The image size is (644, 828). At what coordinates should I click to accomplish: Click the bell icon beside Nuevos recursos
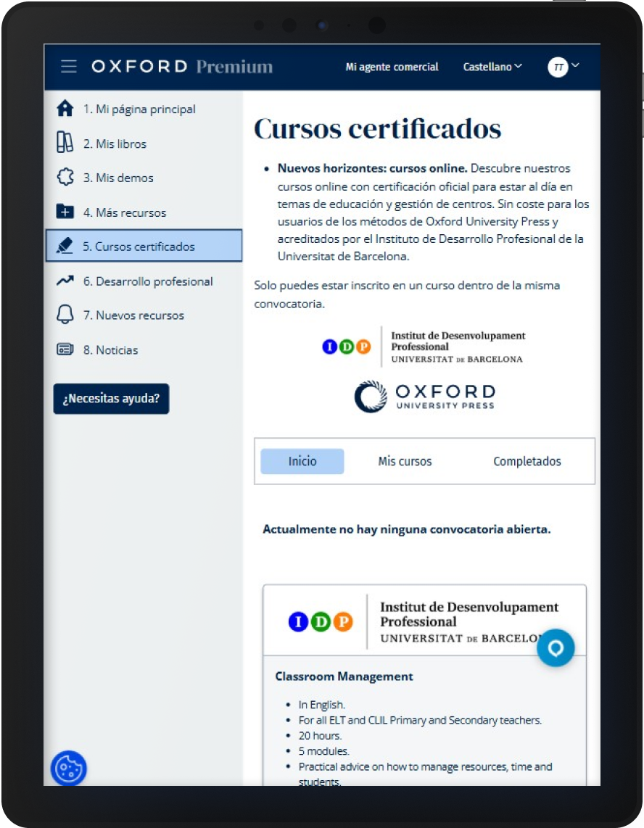[65, 314]
